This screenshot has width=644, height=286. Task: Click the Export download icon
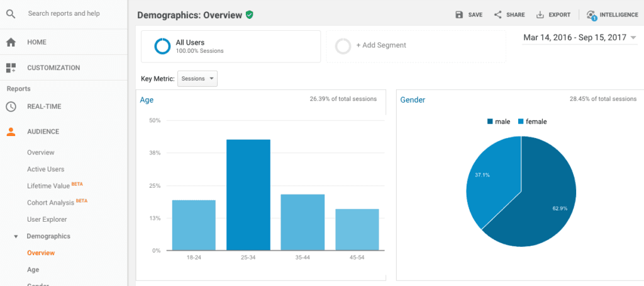point(540,14)
